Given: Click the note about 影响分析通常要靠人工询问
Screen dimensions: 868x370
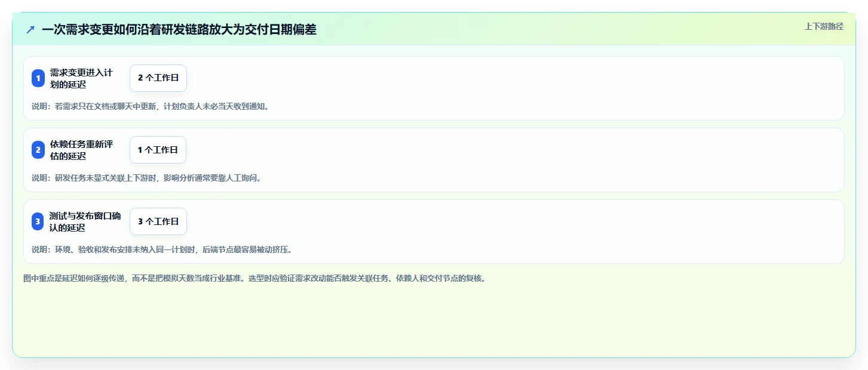Looking at the screenshot, I should 147,178.
